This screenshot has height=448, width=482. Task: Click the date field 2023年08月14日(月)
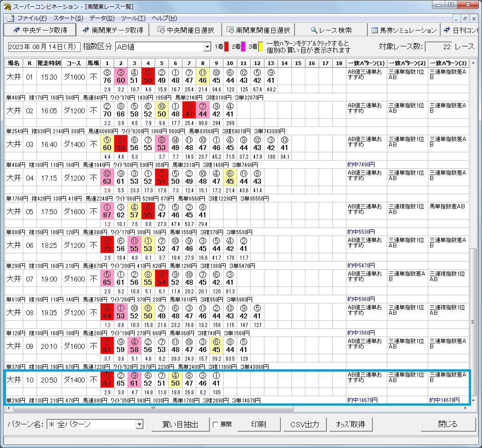click(x=44, y=47)
